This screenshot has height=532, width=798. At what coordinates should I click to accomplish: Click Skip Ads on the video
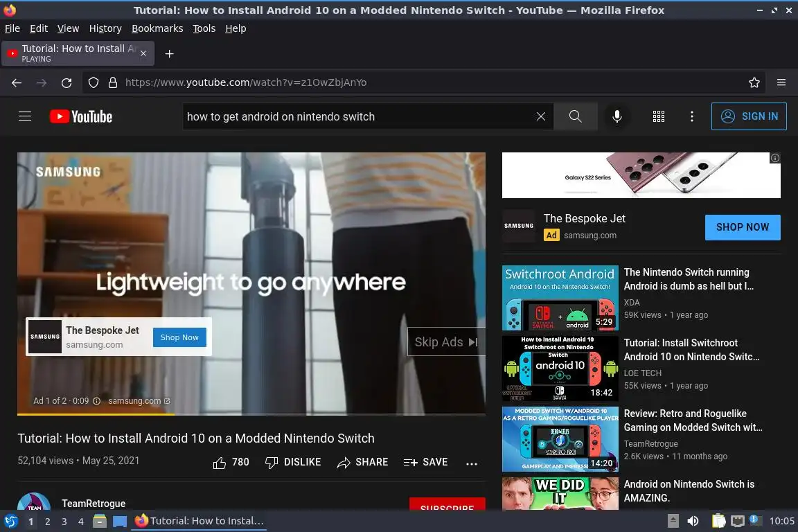[x=446, y=342]
